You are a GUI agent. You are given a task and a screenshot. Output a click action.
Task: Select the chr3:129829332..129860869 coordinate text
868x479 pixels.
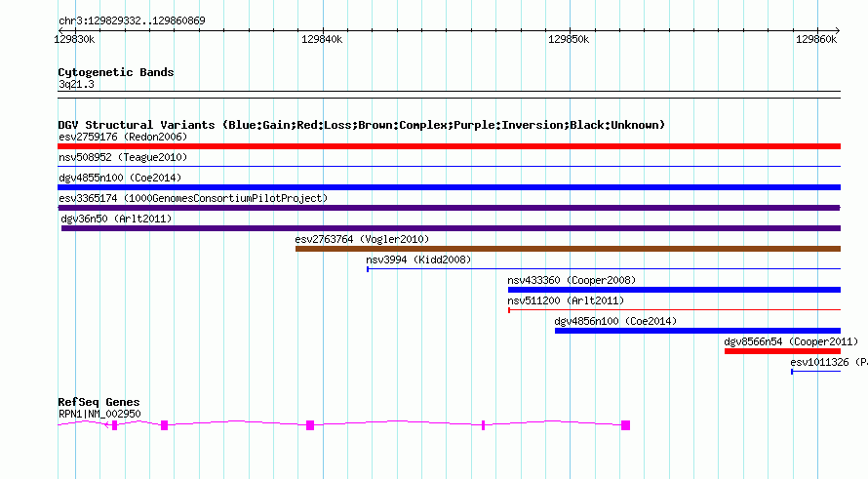(132, 21)
